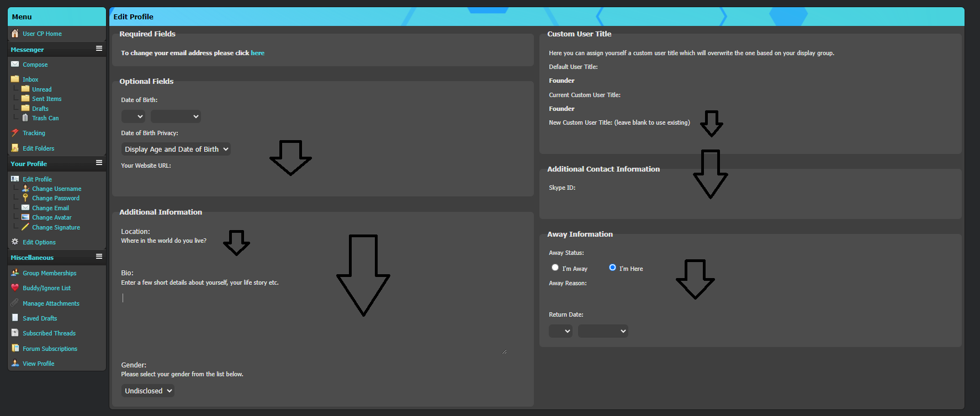Click the Change Username person icon
The height and width of the screenshot is (416, 980).
pos(25,188)
